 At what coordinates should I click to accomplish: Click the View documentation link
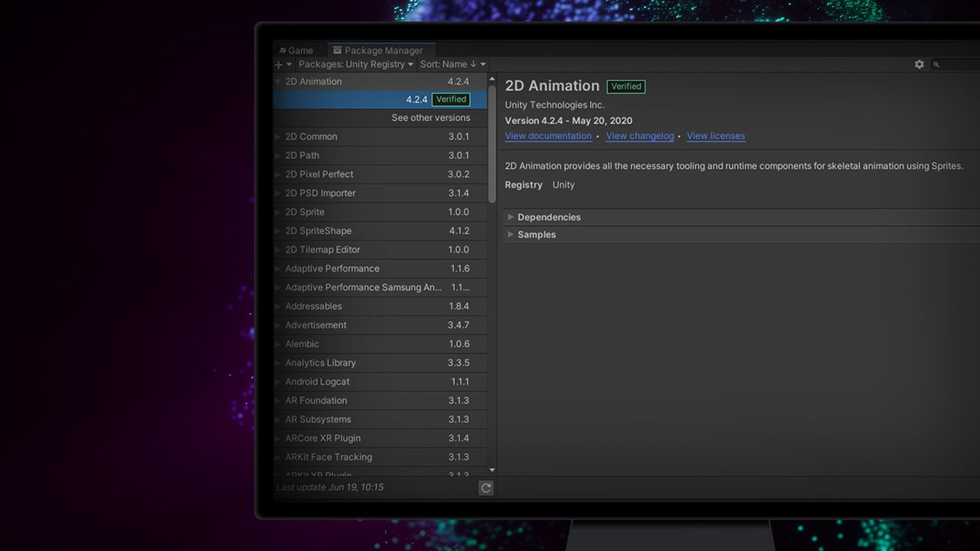tap(548, 135)
